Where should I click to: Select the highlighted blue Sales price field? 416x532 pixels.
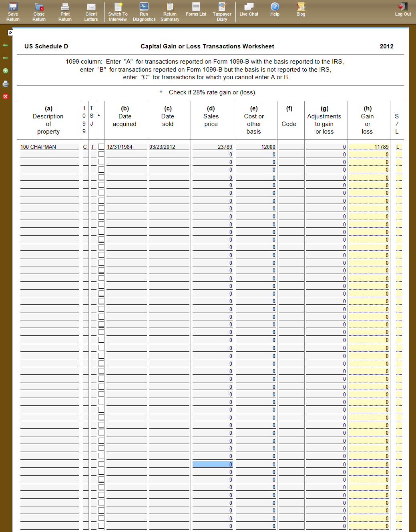tap(212, 464)
